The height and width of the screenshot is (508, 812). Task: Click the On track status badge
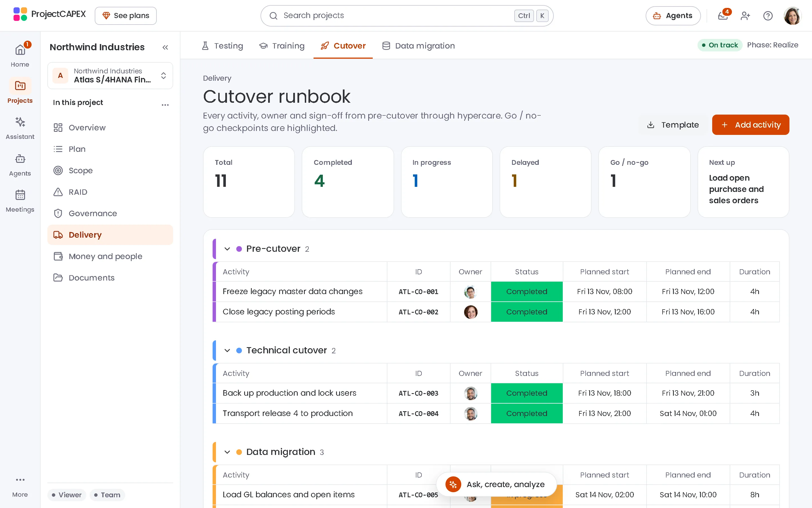720,45
